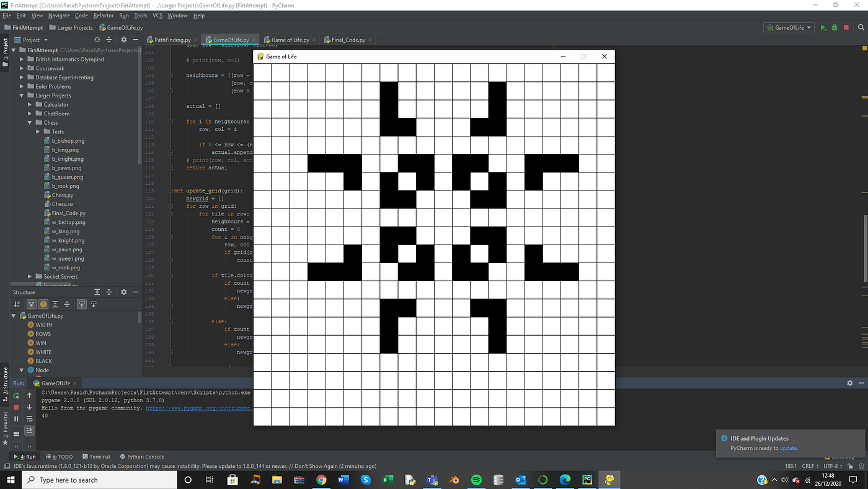Image resolution: width=868 pixels, height=489 pixels.
Task: Open the Refactor menu
Action: click(x=102, y=16)
